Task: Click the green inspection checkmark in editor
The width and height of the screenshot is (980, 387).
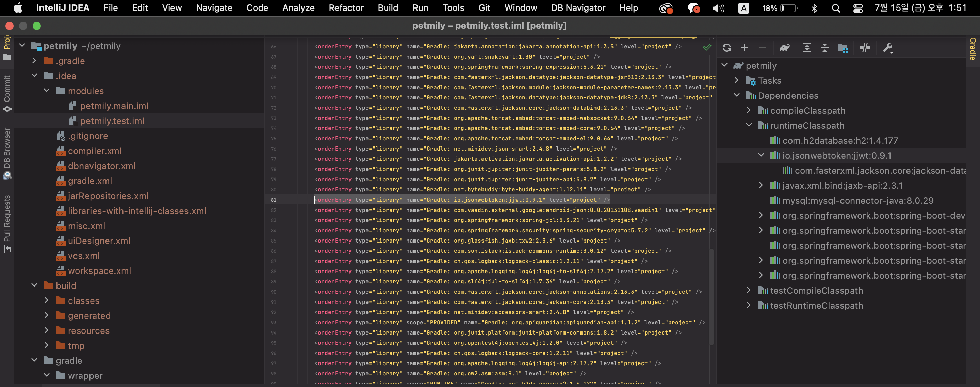Action: pyautogui.click(x=707, y=47)
